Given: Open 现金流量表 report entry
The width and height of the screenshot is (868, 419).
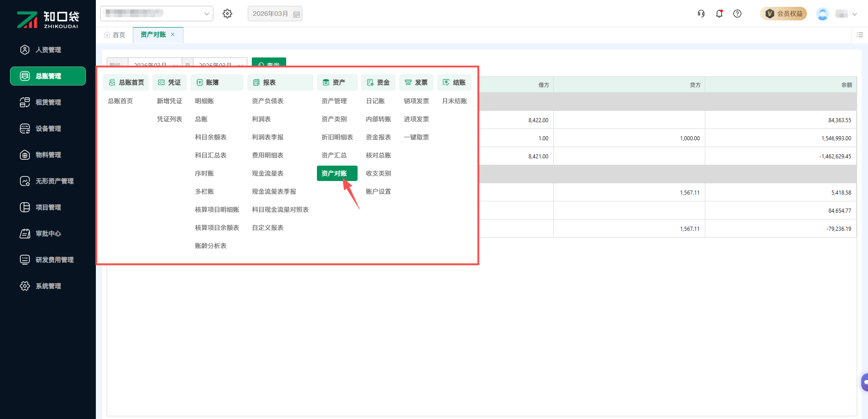Looking at the screenshot, I should pyautogui.click(x=268, y=173).
